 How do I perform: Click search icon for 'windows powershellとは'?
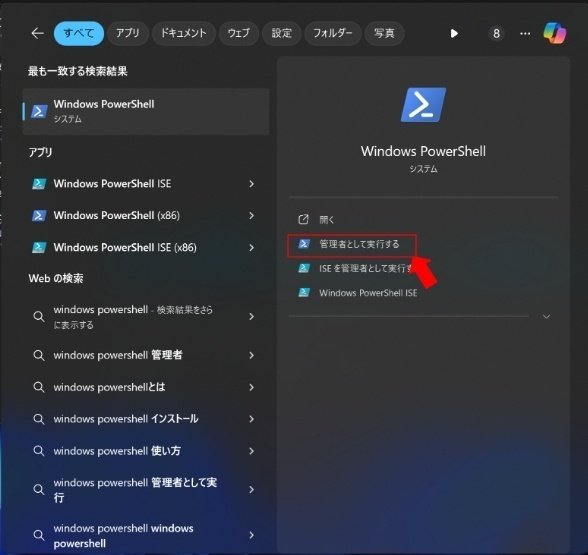click(39, 387)
